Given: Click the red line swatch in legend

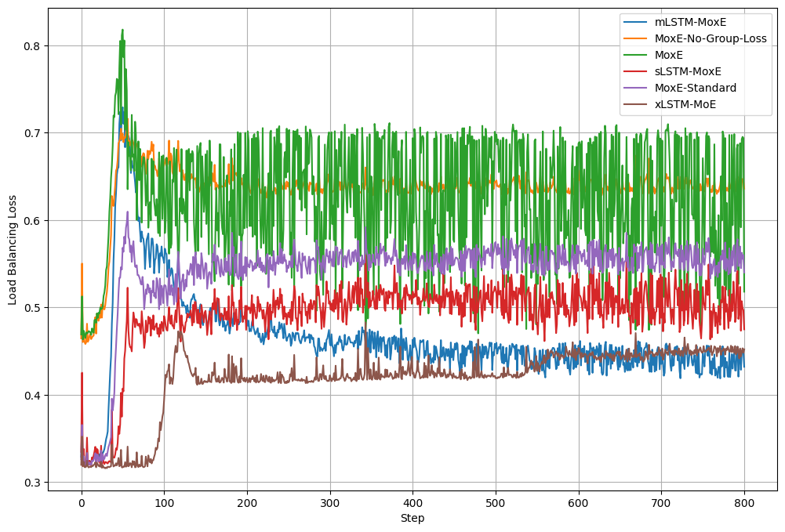Looking at the screenshot, I should point(636,71).
